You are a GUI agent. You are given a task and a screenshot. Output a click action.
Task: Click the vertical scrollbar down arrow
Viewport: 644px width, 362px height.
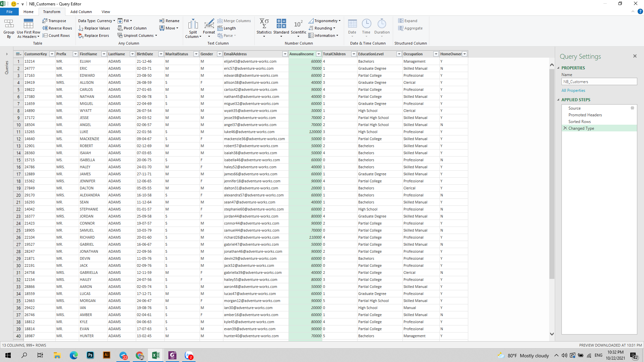552,334
